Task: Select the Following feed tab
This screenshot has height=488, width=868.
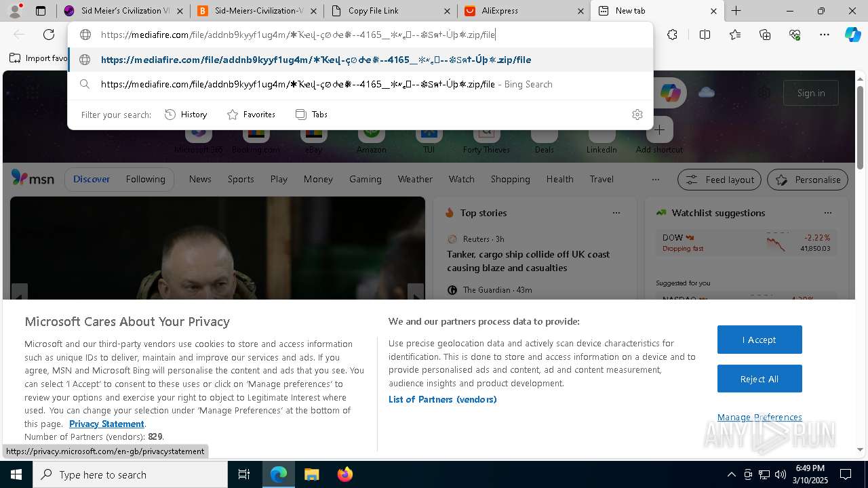Action: 145,179
